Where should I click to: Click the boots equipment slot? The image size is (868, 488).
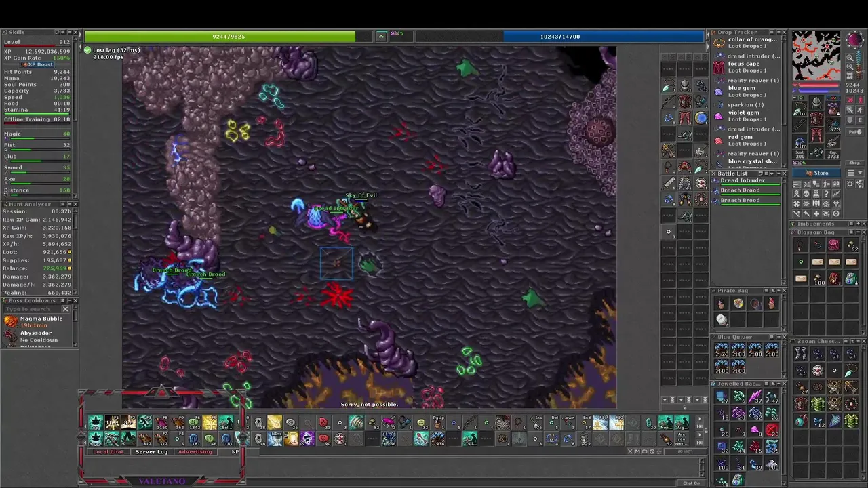pos(817,150)
